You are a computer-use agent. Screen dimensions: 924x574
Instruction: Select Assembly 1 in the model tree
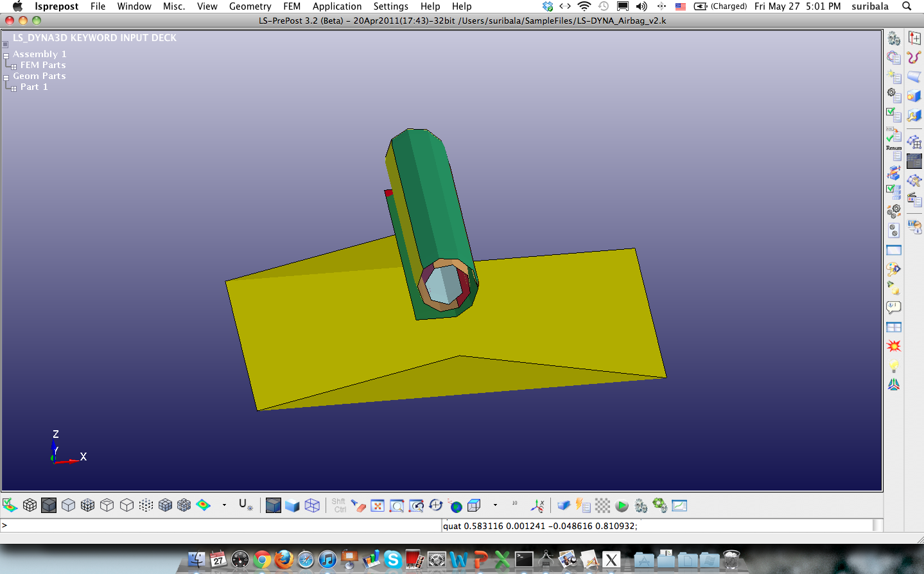40,55
